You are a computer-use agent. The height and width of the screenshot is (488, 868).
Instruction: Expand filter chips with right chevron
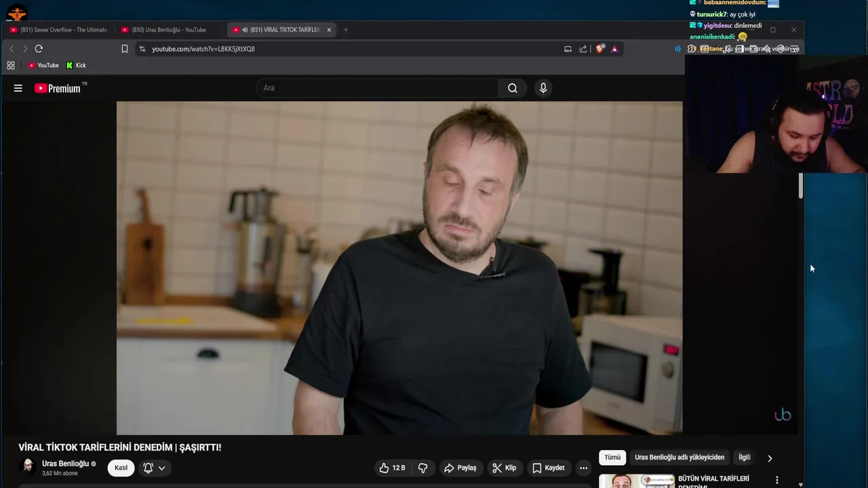pos(770,458)
